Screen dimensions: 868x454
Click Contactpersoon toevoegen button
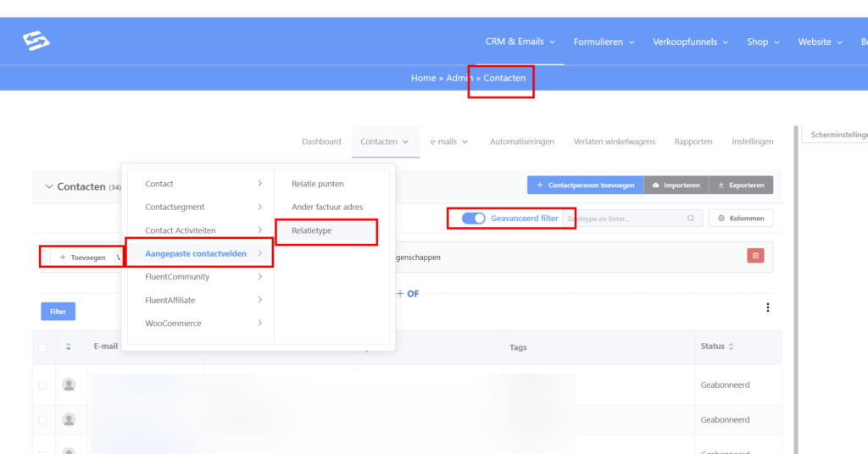(x=585, y=185)
